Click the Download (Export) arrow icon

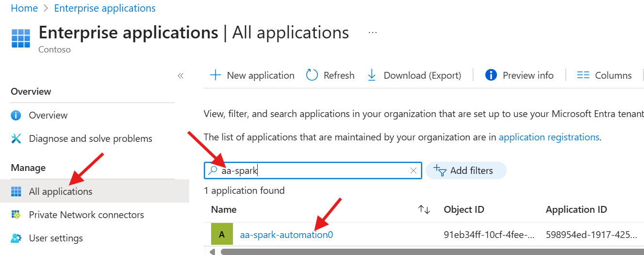[372, 75]
